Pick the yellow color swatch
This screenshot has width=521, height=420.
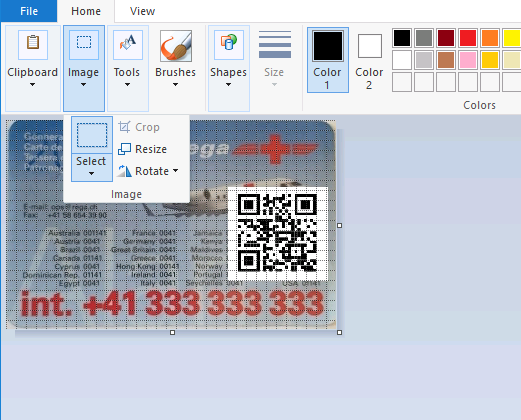point(512,38)
